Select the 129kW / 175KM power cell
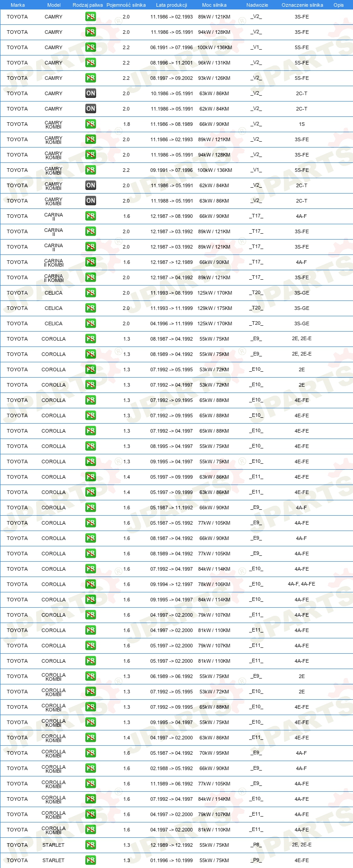Image resolution: width=353 pixels, height=868 pixels. click(x=214, y=308)
